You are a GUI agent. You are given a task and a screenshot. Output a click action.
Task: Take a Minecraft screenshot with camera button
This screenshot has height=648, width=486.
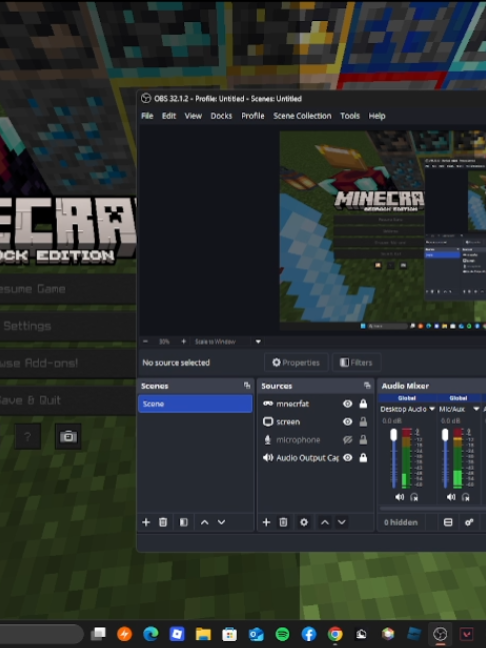click(68, 436)
